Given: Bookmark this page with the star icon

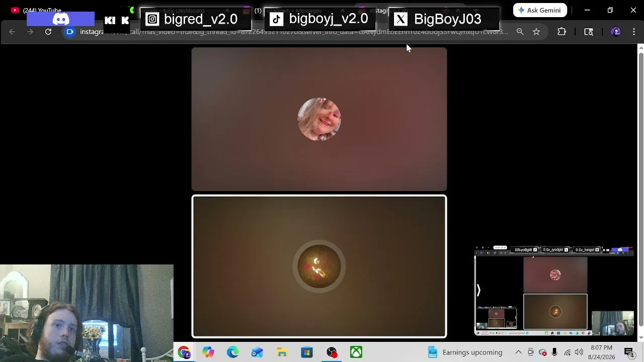Looking at the screenshot, I should (536, 32).
